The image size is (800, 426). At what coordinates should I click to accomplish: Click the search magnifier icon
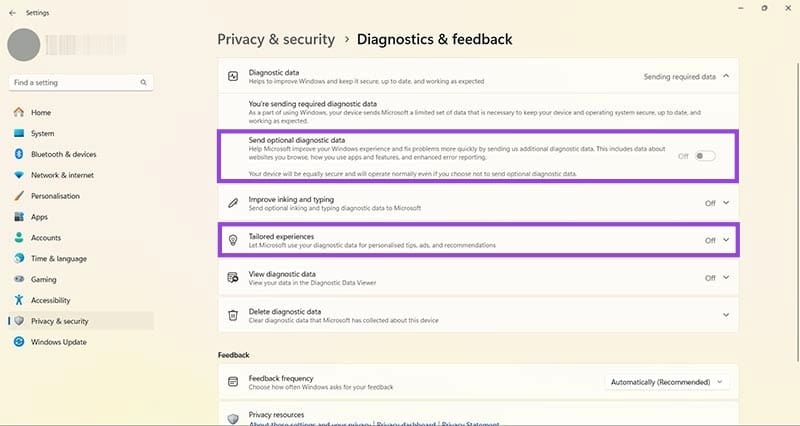pos(143,82)
